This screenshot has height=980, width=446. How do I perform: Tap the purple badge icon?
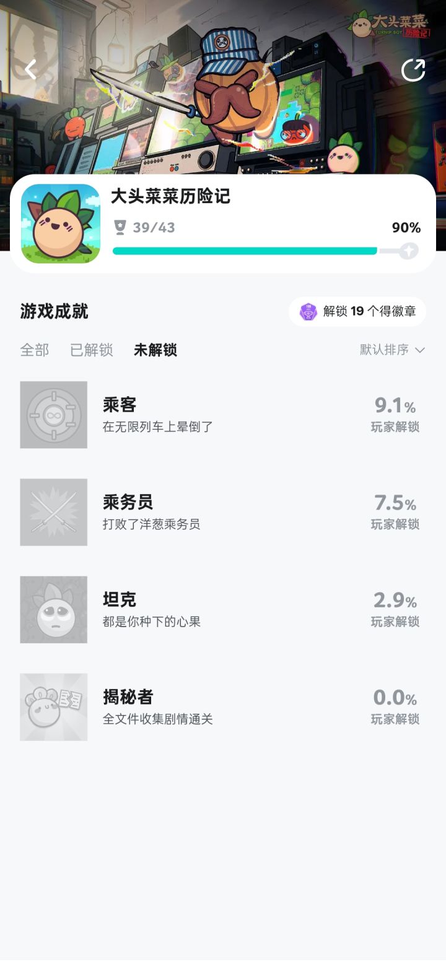[x=308, y=311]
